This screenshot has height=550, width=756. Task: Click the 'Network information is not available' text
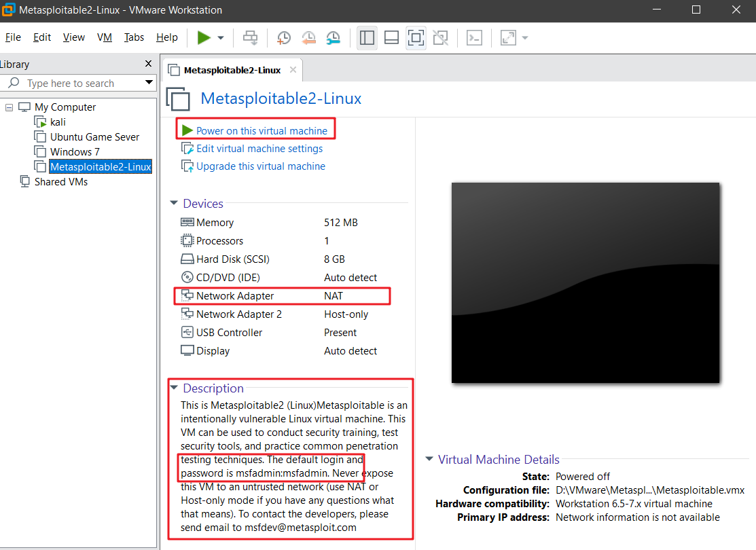(637, 517)
